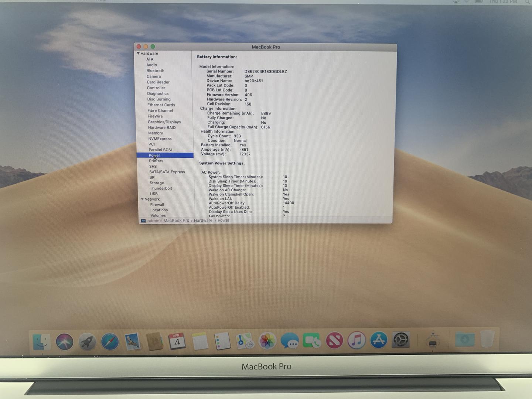
Task: Select Audio in sidebar
Action: (x=151, y=65)
